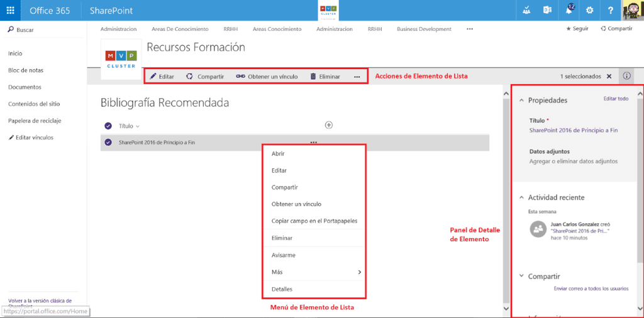The height and width of the screenshot is (318, 644).
Task: Click the Editar todo link
Action: coord(616,99)
